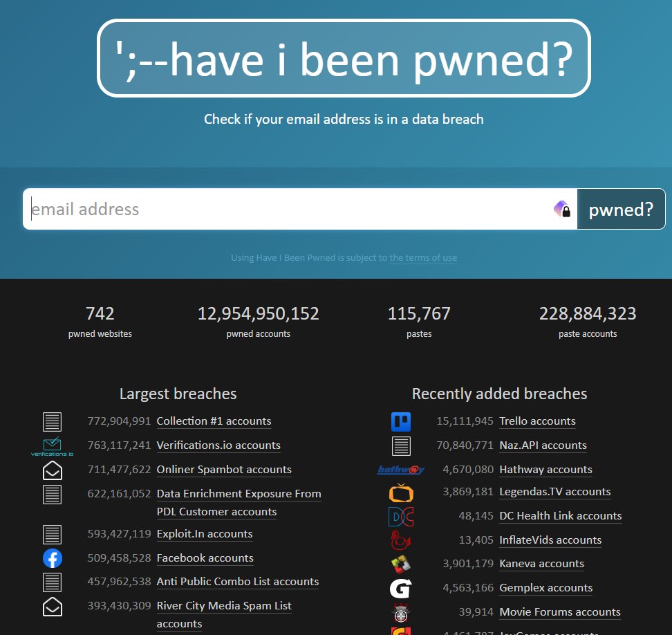Click the 70,840,771 account count
This screenshot has width=672, height=635.
(x=465, y=445)
